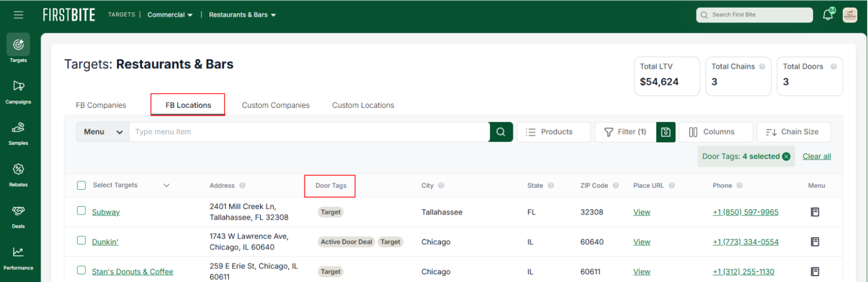This screenshot has height=282, width=868.
Task: Open the Menu search-type dropdown
Action: 103,132
